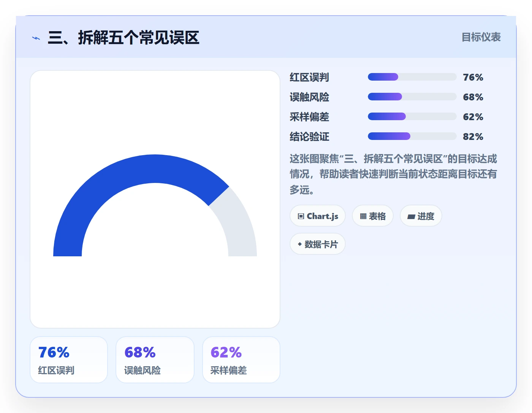Image resolution: width=532 pixels, height=413 pixels.
Task: Click the diamond icon in the 数据卡片 tag
Action: tap(300, 244)
